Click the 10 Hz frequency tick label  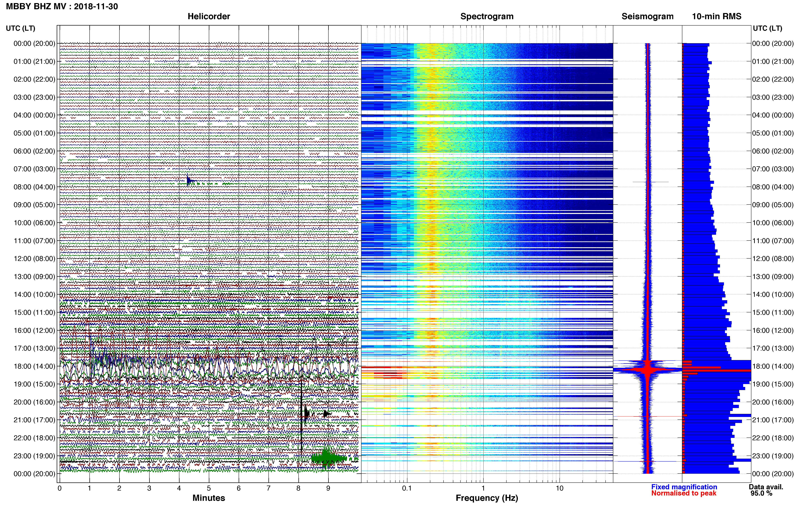(x=559, y=488)
